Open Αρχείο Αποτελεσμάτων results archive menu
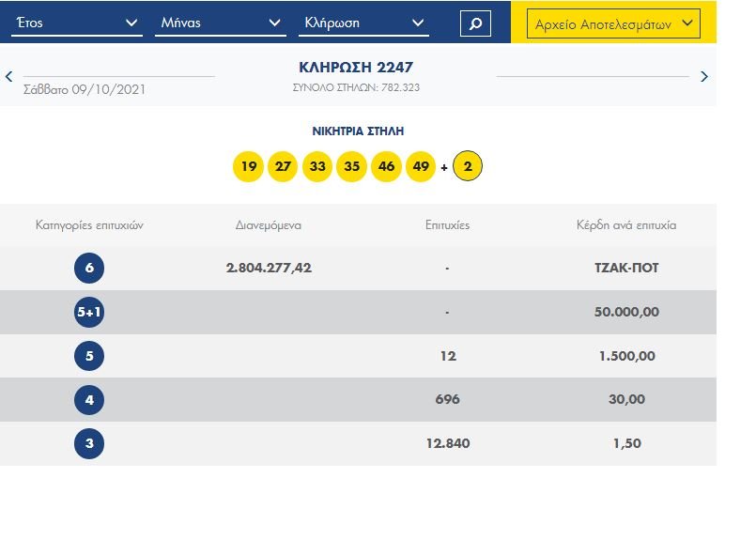756x555 pixels. [x=613, y=24]
